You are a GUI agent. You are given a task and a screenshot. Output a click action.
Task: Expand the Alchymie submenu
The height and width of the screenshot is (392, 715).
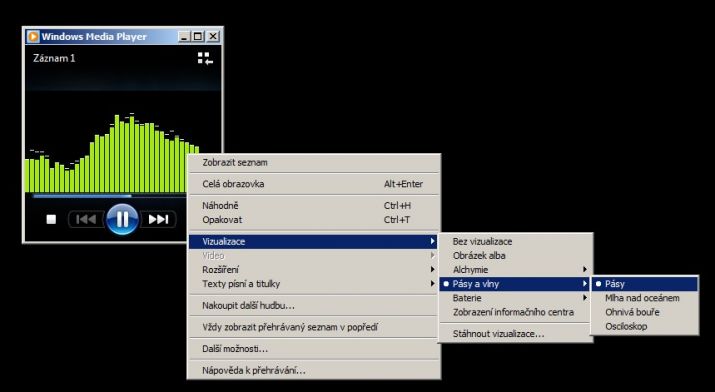(515, 269)
